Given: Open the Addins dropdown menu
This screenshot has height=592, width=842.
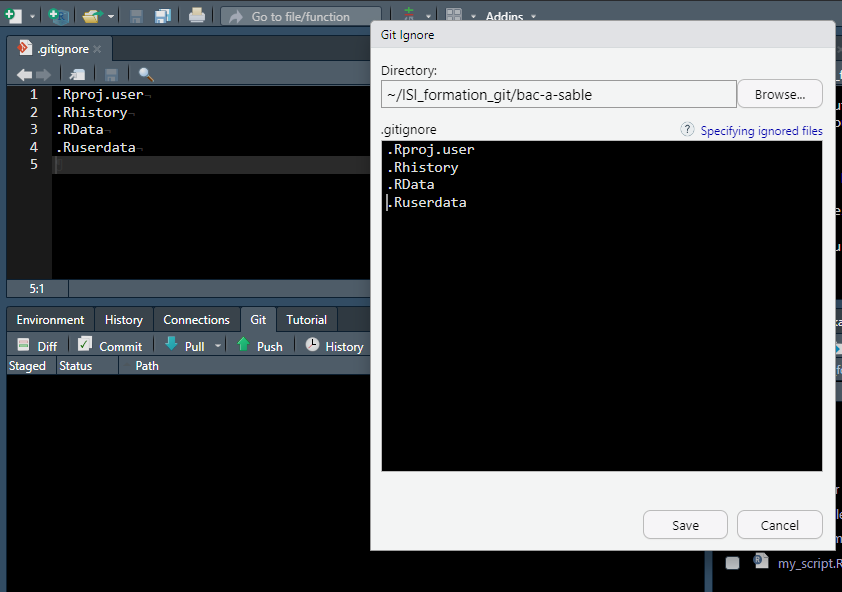Looking at the screenshot, I should point(511,17).
